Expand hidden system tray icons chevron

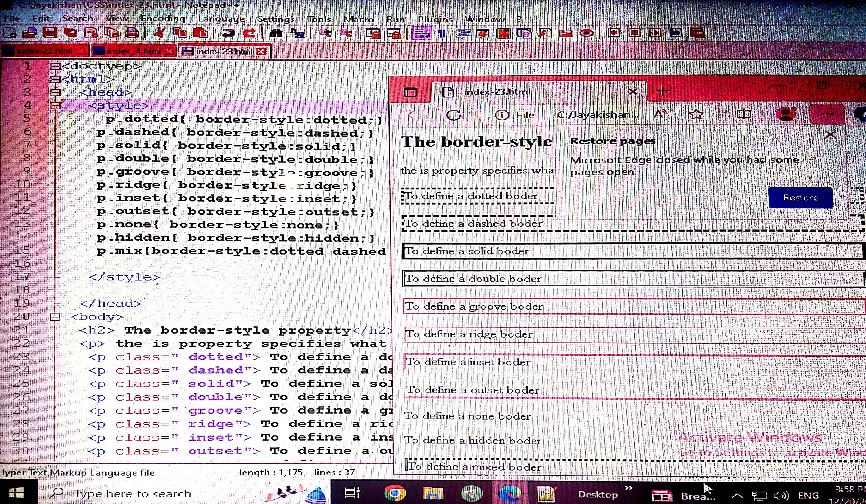click(x=737, y=495)
